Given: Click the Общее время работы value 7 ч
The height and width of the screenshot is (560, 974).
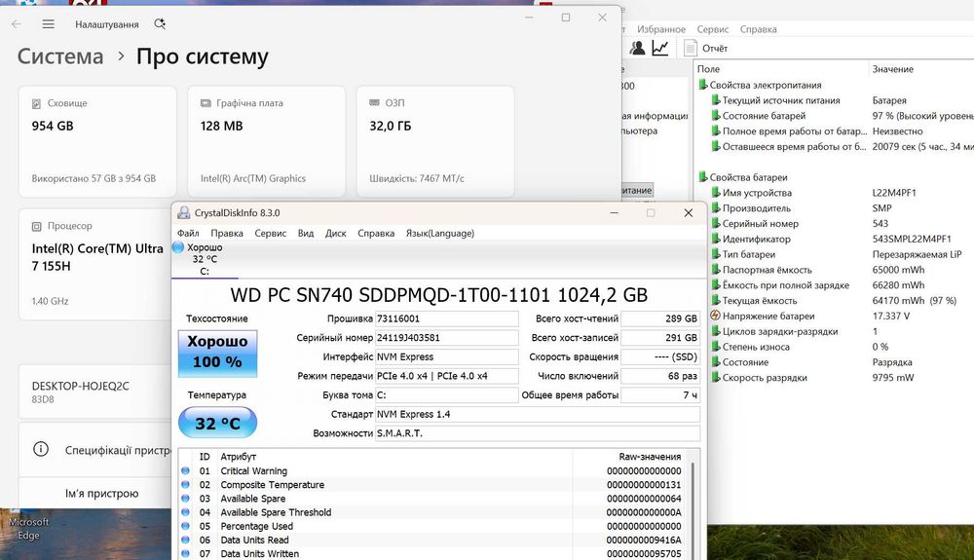Looking at the screenshot, I should (660, 394).
